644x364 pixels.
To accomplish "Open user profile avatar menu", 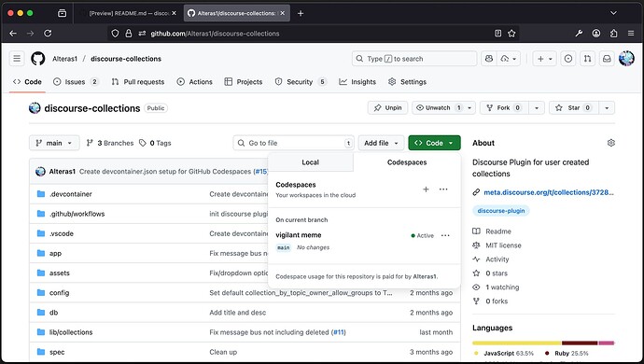I will (x=626, y=59).
